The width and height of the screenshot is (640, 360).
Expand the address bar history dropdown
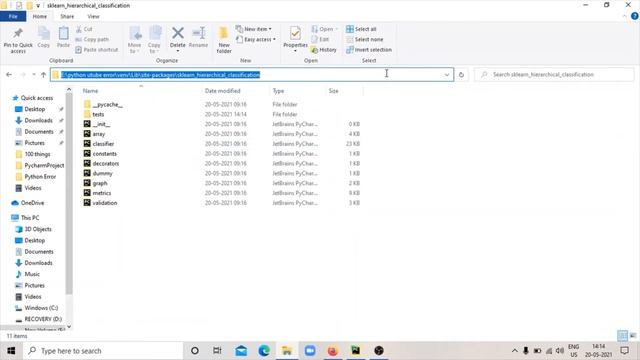coord(447,75)
